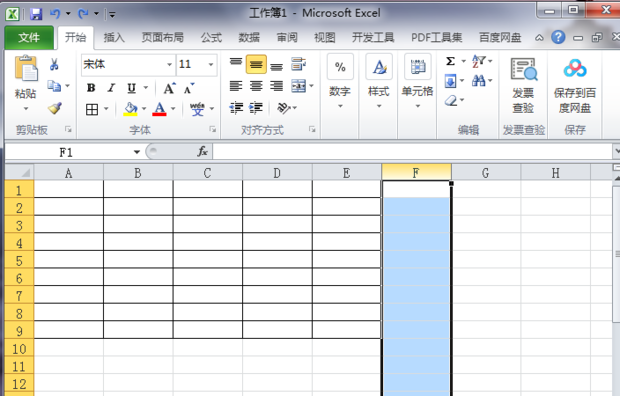The height and width of the screenshot is (396, 620).
Task: Align text to top of cell
Action: (236, 64)
